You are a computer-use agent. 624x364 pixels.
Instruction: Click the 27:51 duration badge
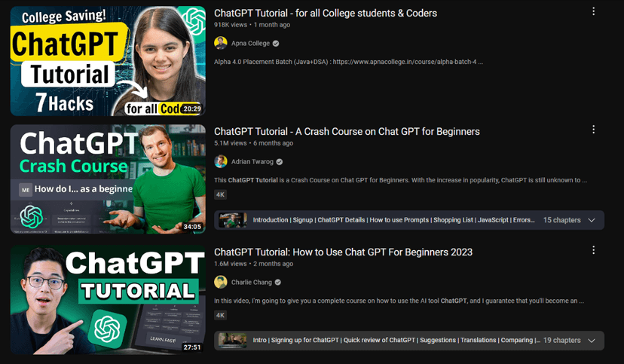(192, 347)
